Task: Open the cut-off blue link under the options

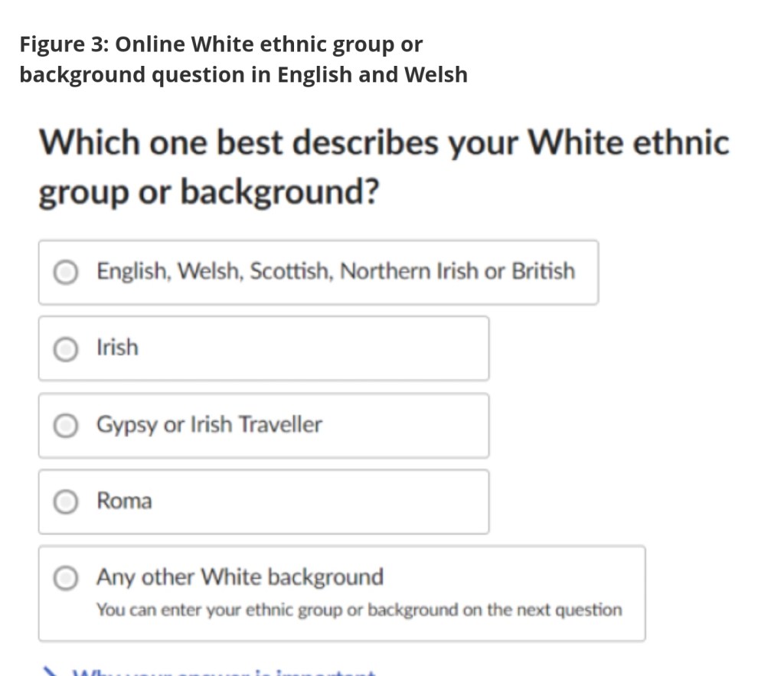Action: (222, 673)
